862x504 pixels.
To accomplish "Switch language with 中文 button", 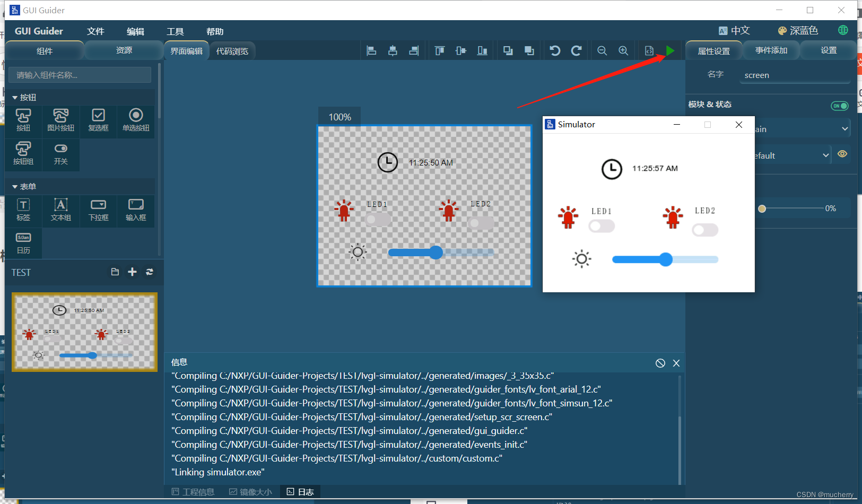I will tap(734, 30).
